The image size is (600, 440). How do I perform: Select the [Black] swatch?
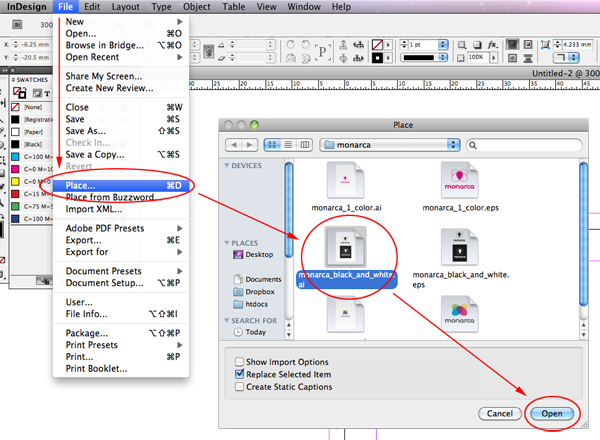[31, 144]
